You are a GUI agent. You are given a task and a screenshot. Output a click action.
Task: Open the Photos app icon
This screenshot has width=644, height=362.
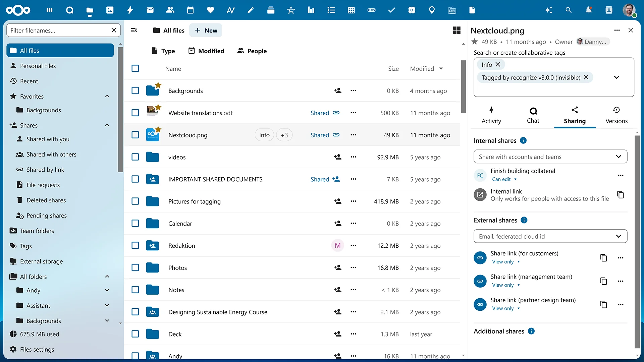pyautogui.click(x=110, y=10)
